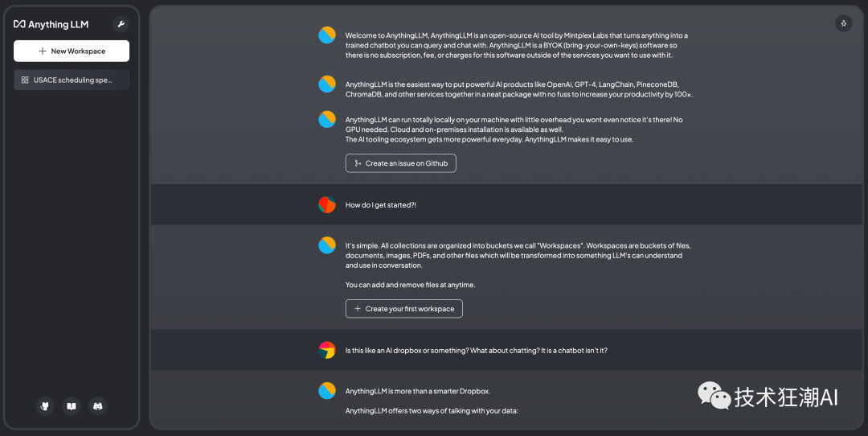Click the 'Is this like an AI dropbox' message text

476,351
